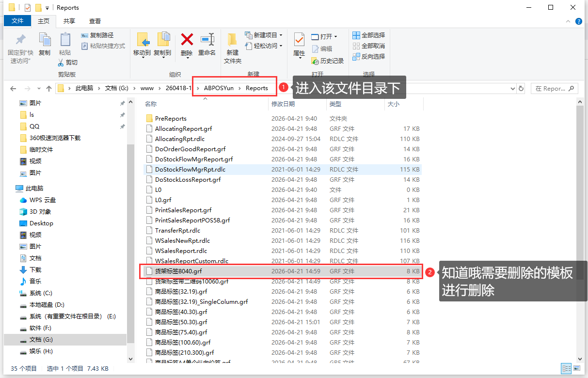Open the Share (共享) ribbon tab
This screenshot has height=378, width=588.
(69, 21)
